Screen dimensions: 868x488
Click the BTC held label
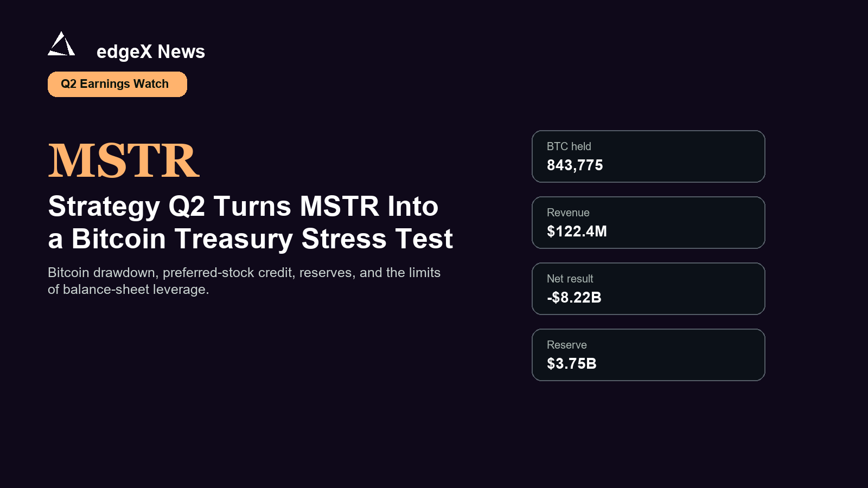(569, 146)
